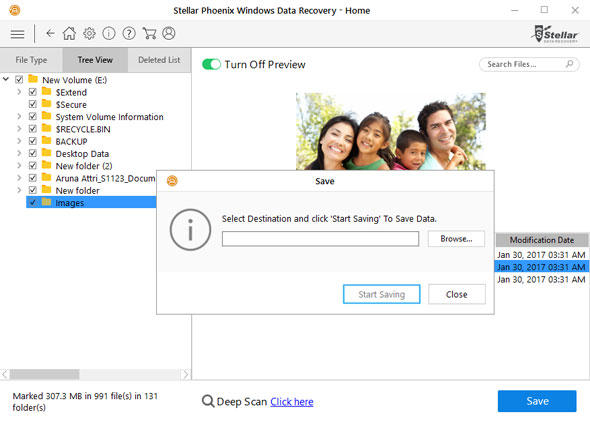Expand the New folder (2) node
This screenshot has width=590, height=421.
19,166
